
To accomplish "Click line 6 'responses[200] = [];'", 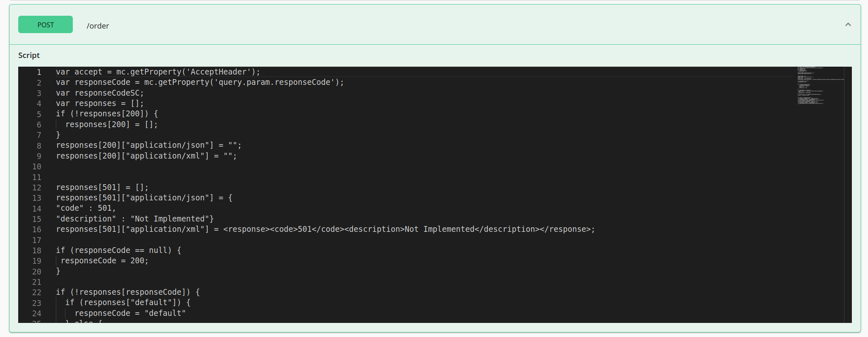I will (111, 124).
